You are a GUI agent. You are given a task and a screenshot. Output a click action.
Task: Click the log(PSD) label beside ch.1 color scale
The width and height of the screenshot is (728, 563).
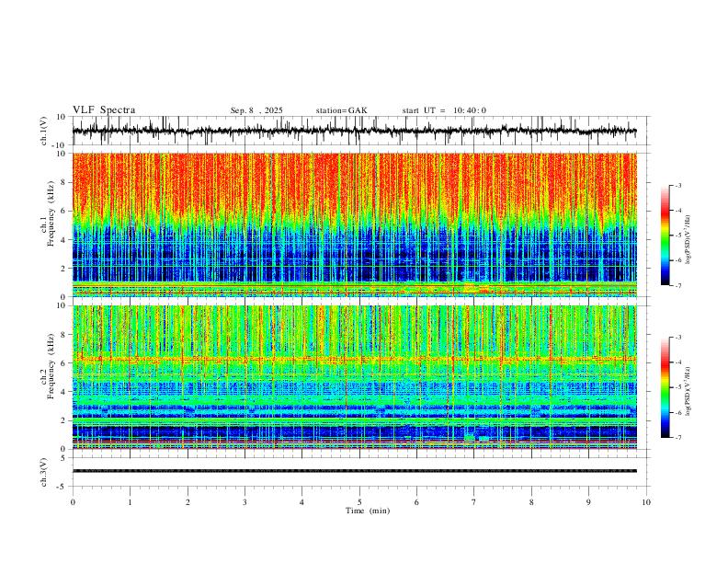click(x=688, y=240)
